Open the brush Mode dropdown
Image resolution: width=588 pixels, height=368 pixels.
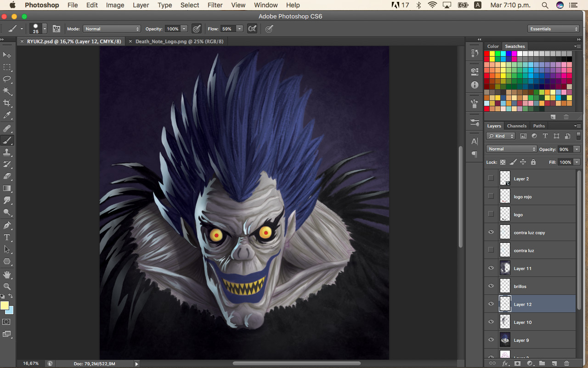pos(112,29)
